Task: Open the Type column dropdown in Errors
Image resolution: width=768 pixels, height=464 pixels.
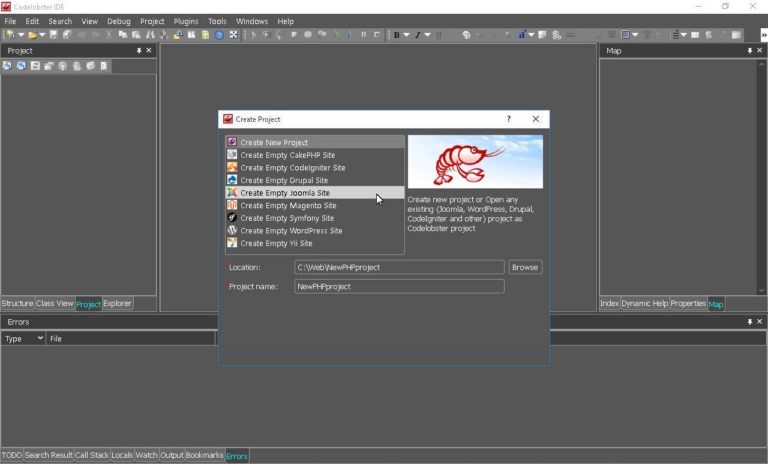Action: click(x=40, y=338)
